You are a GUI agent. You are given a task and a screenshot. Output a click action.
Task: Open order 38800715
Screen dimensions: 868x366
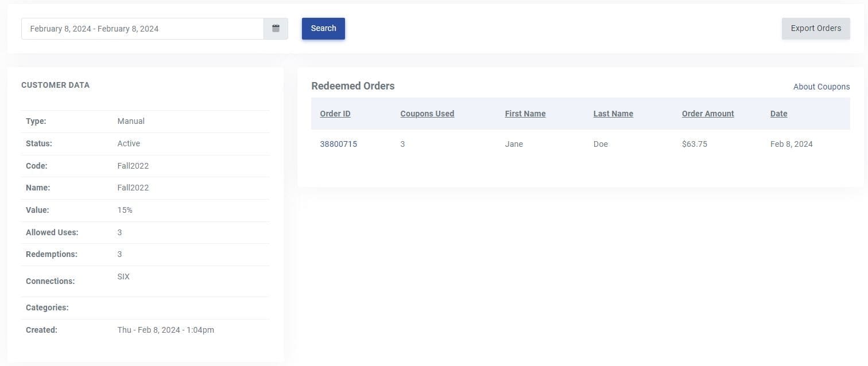click(x=338, y=144)
